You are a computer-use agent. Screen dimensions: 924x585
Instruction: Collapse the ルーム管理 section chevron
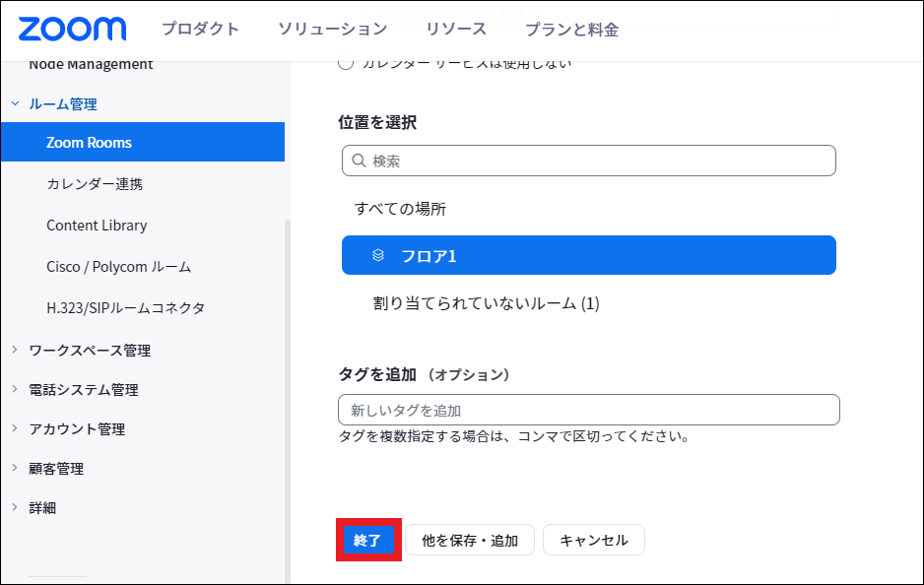pyautogui.click(x=15, y=103)
